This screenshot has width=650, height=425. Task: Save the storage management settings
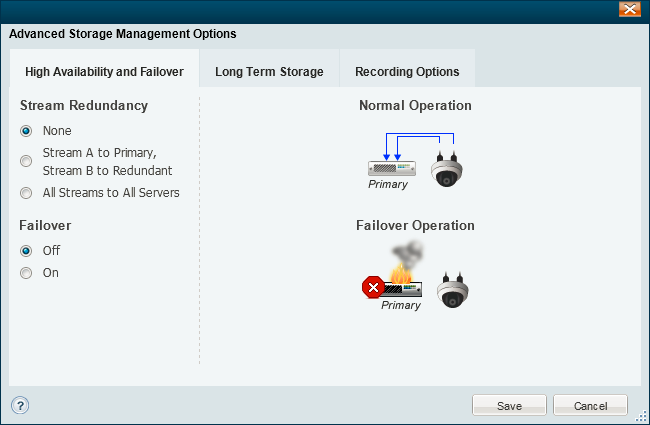coord(509,405)
